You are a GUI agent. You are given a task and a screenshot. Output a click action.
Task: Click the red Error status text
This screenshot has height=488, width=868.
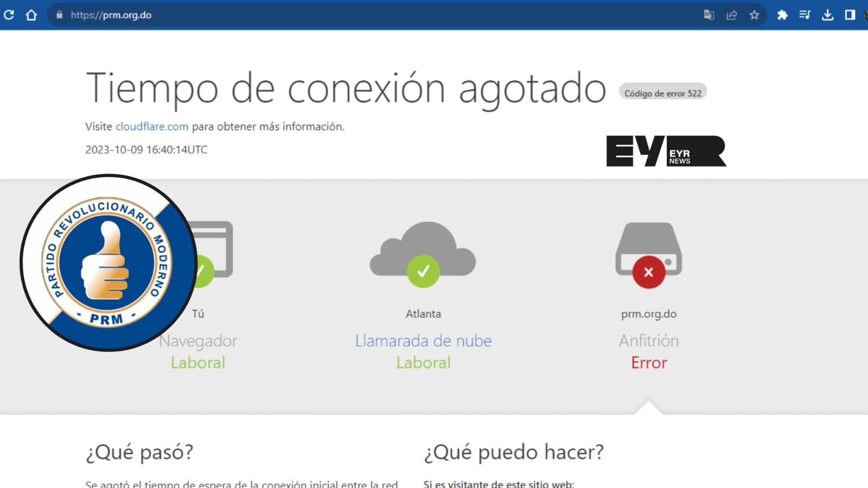coord(649,362)
